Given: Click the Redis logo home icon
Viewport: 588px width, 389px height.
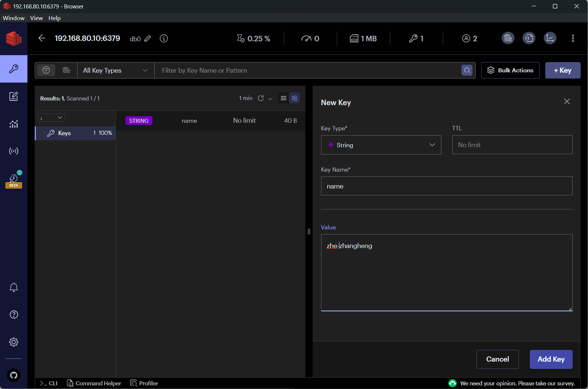Looking at the screenshot, I should (x=14, y=38).
